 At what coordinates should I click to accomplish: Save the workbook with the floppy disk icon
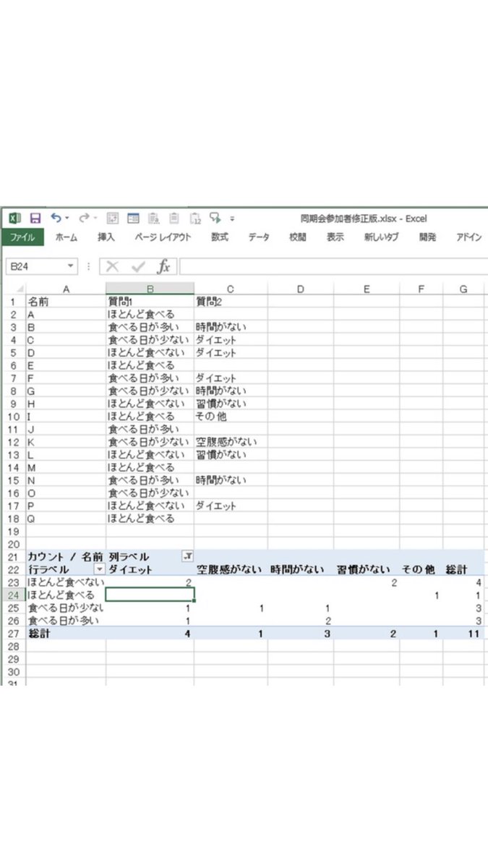tap(35, 218)
